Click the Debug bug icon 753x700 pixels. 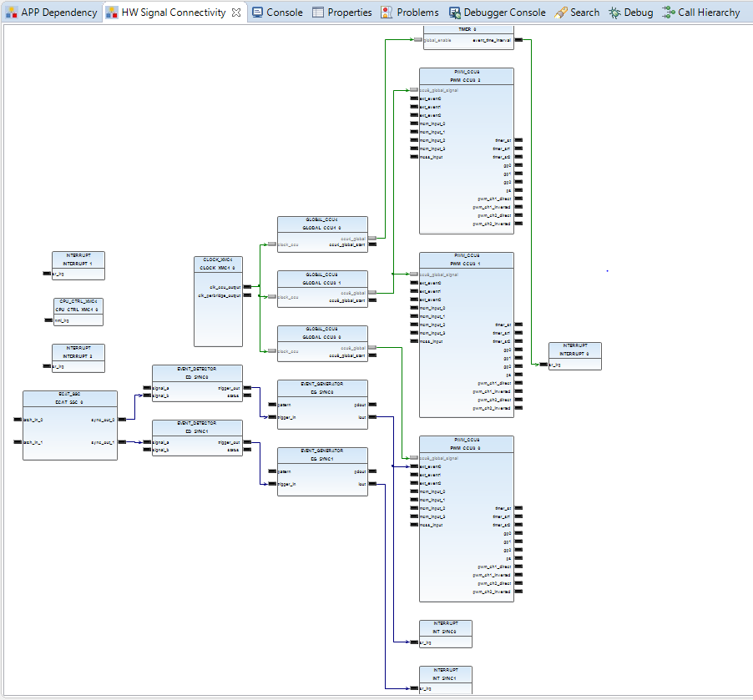coord(614,13)
